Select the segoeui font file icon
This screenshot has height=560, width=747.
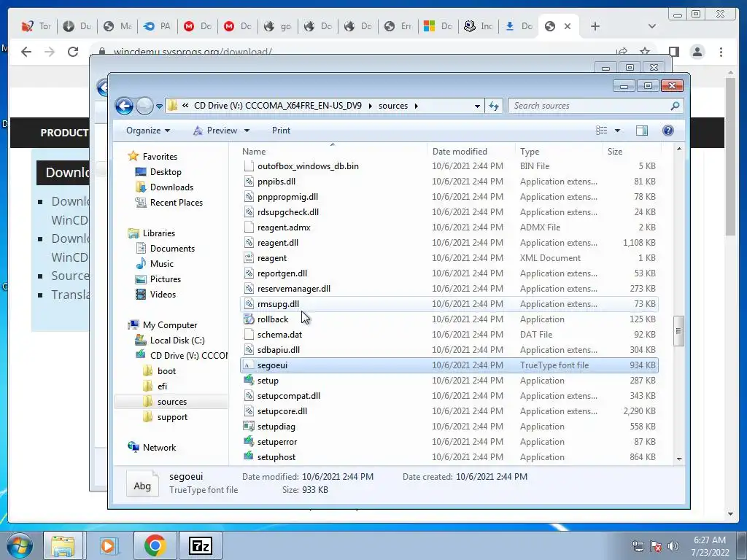[x=248, y=365]
